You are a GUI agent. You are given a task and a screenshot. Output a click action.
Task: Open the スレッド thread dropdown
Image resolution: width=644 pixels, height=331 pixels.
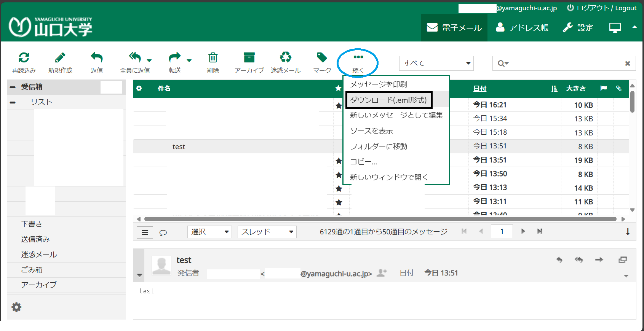click(267, 232)
